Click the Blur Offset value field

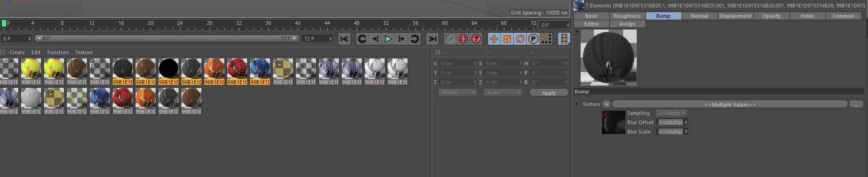(670, 122)
